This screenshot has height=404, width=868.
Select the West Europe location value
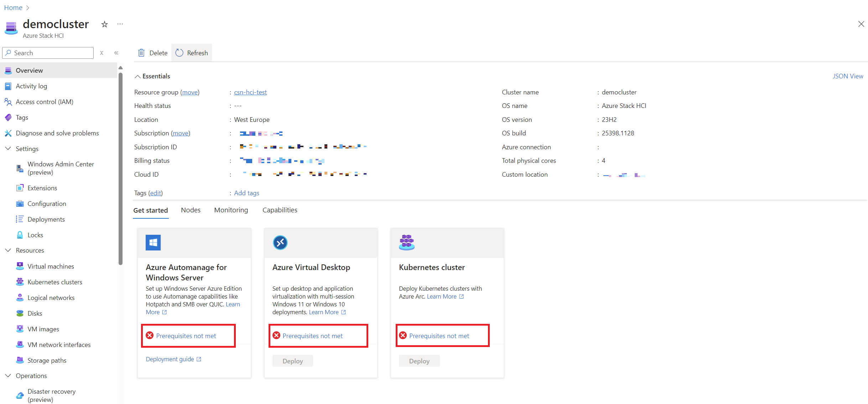pyautogui.click(x=252, y=120)
